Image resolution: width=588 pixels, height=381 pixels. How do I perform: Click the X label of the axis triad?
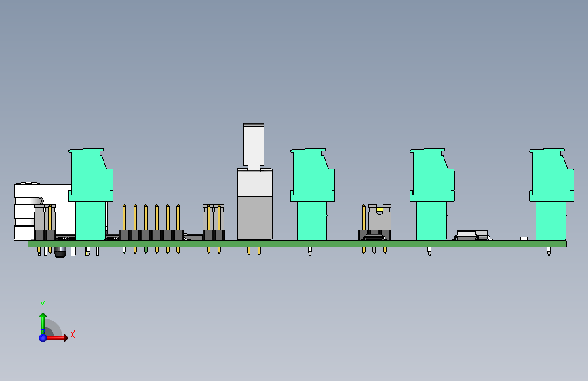click(x=73, y=334)
